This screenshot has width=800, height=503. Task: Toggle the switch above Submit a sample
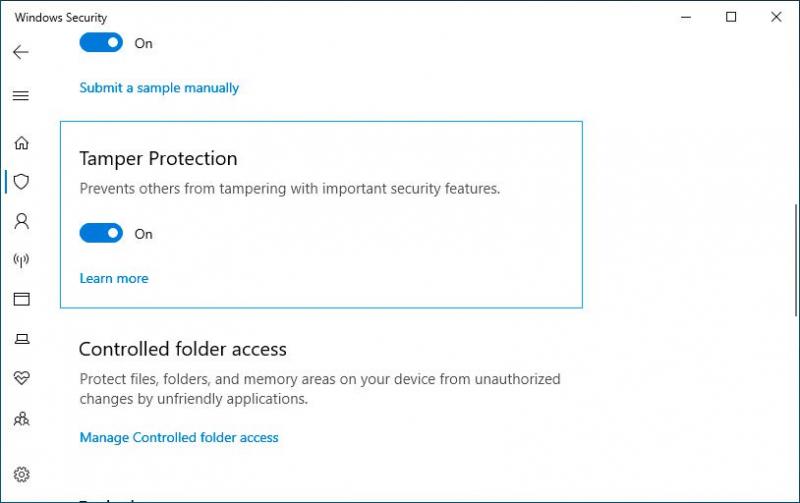click(101, 43)
